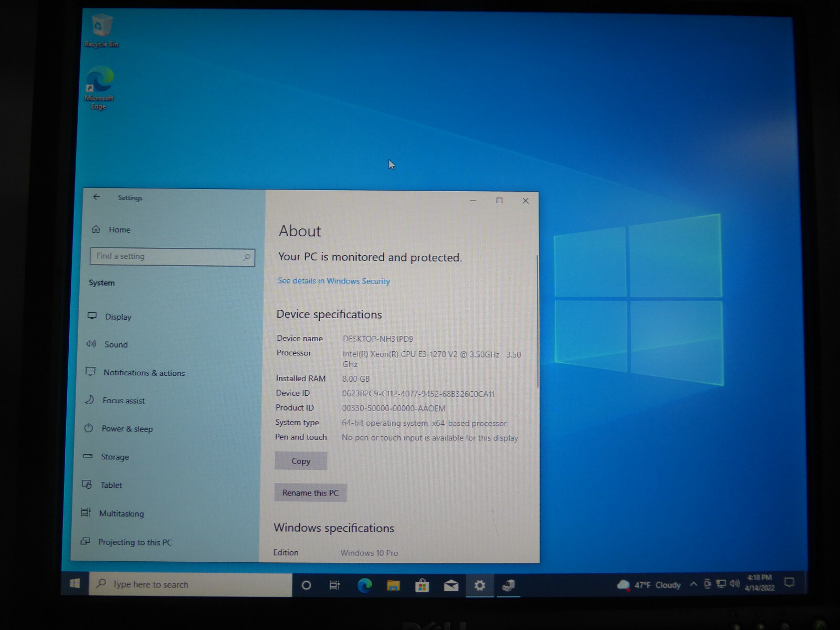The image size is (840, 630).
Task: Open Projecting to this PC settings
Action: coord(126,542)
